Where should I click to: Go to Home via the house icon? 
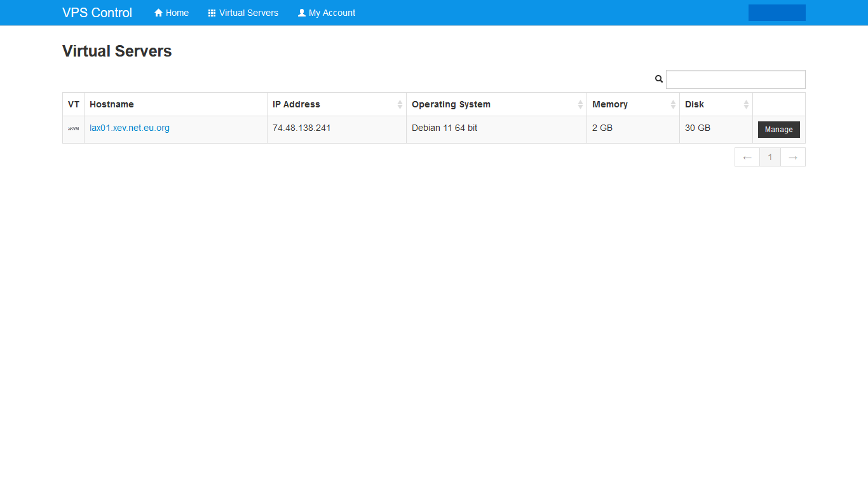tap(159, 13)
